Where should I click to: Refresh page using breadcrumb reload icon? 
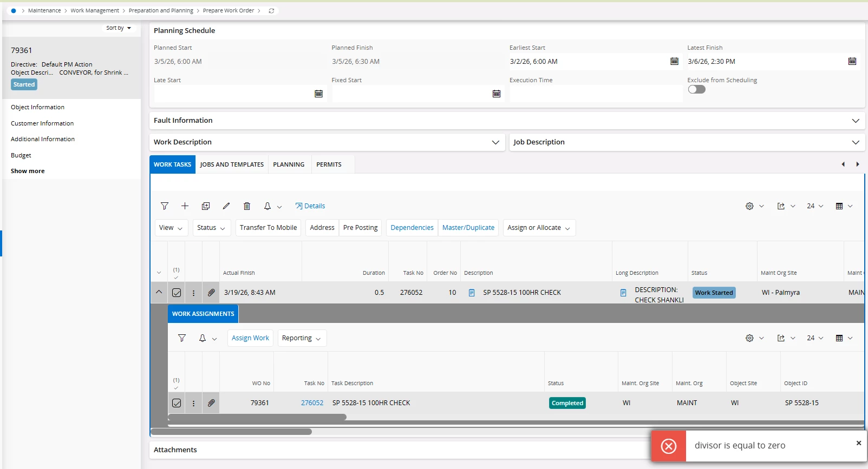[271, 11]
